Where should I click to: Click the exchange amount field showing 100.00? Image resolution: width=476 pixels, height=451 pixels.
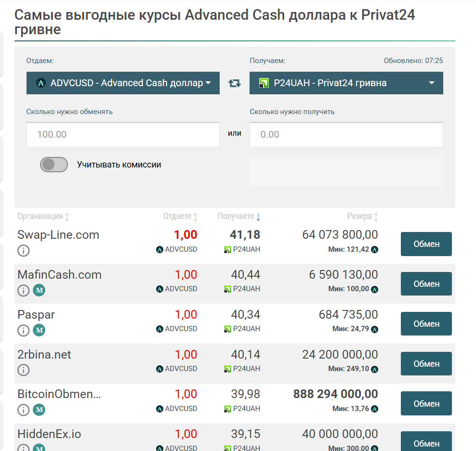(123, 135)
